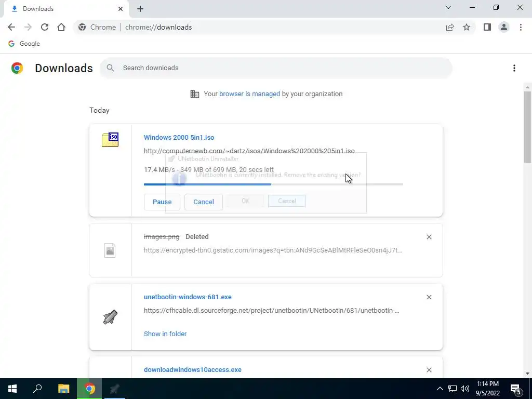Open the profile avatar menu
This screenshot has height=399, width=532.
pos(504,27)
